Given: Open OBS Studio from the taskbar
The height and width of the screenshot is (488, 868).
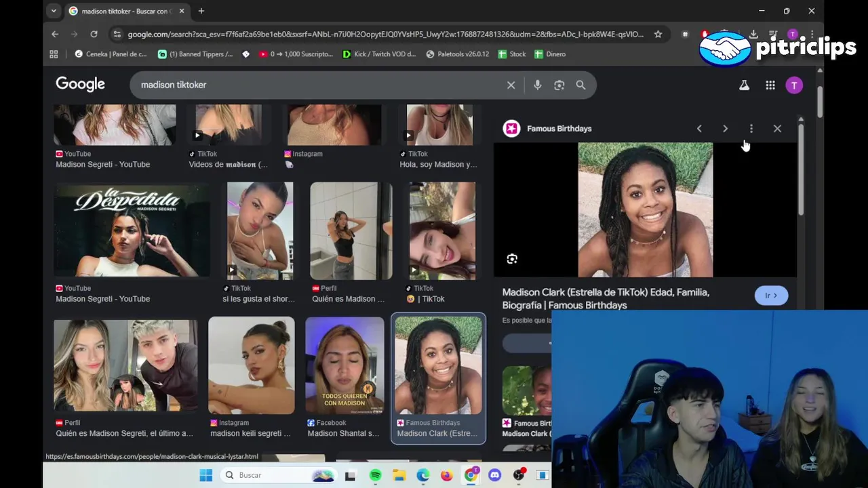Looking at the screenshot, I should click(x=519, y=475).
